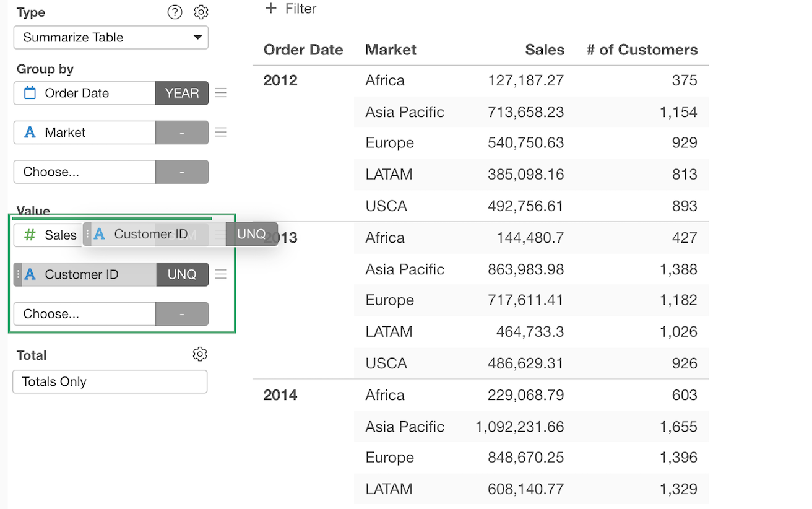
Task: Click the plus icon to add Filter
Action: coord(270,9)
